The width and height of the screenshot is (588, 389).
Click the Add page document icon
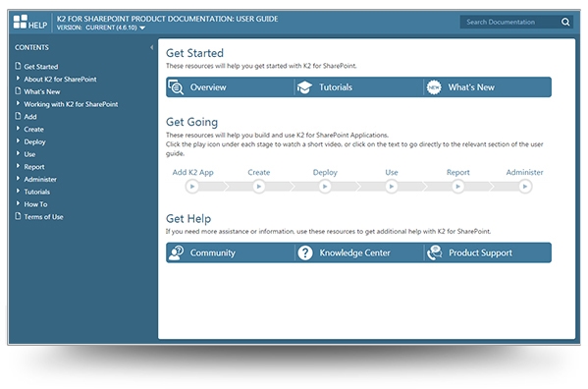coord(18,116)
